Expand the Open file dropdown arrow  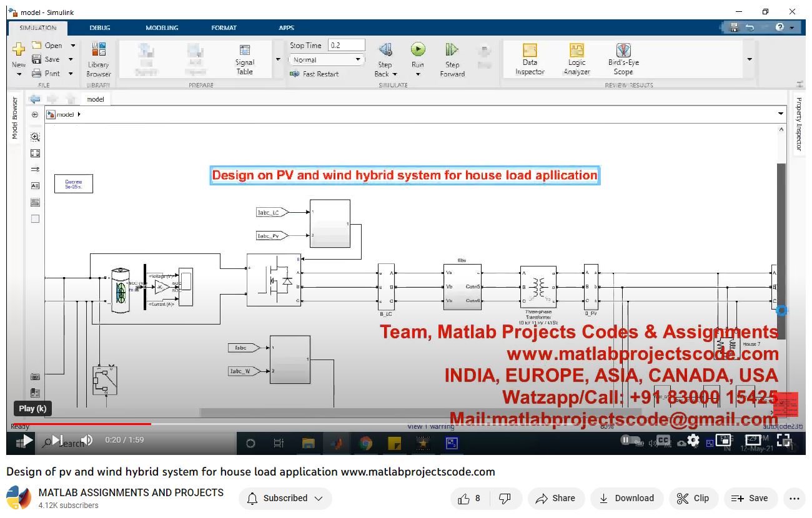[72, 46]
